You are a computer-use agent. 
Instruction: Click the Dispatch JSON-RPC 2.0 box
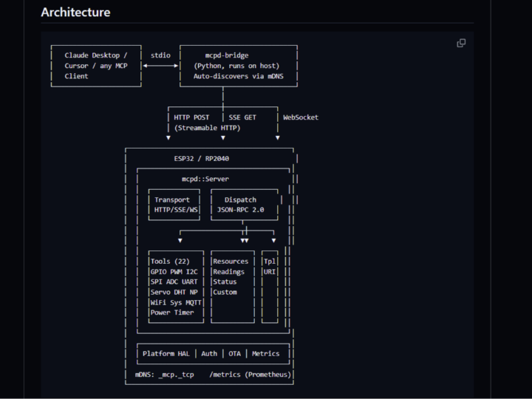240,205
